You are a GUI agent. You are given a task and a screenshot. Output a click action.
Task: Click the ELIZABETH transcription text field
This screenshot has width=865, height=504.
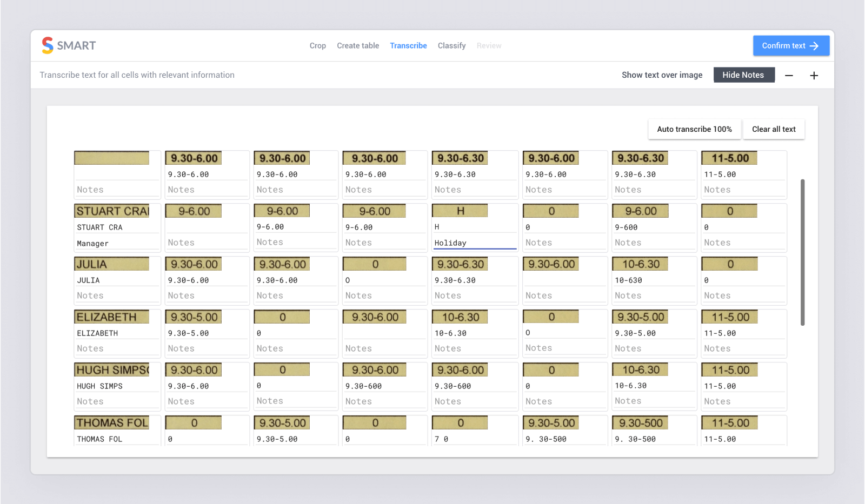116,333
